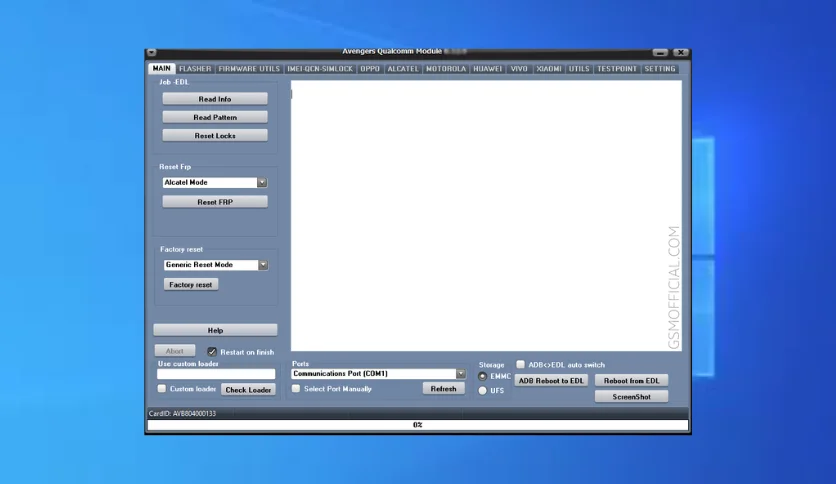The height and width of the screenshot is (484, 836).
Task: Click the CardID: AVB804000133 status text
Action: coord(182,414)
